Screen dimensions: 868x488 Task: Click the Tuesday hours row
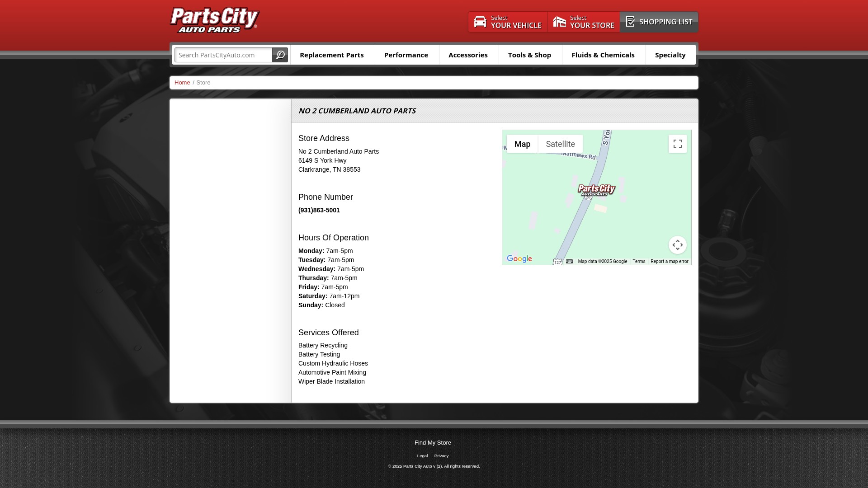pyautogui.click(x=326, y=260)
